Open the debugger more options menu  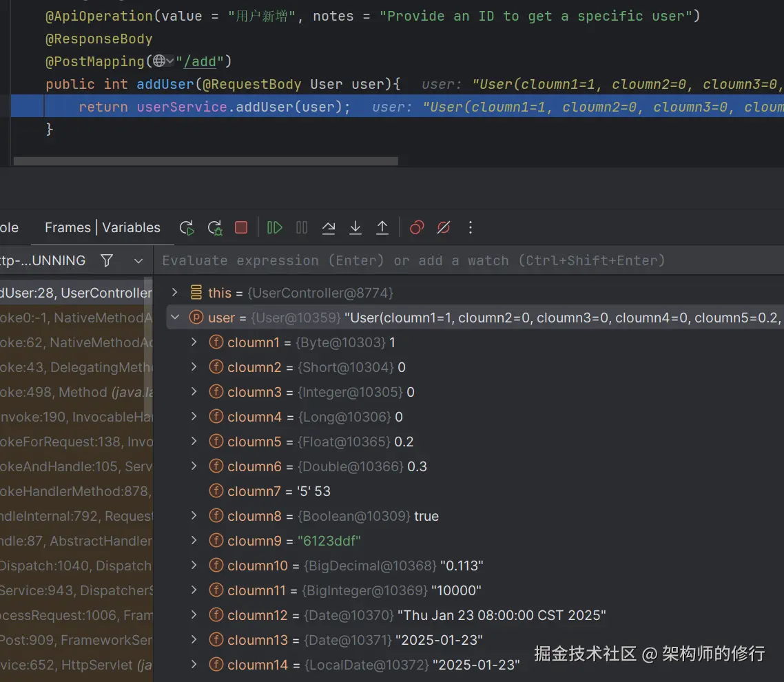click(471, 228)
